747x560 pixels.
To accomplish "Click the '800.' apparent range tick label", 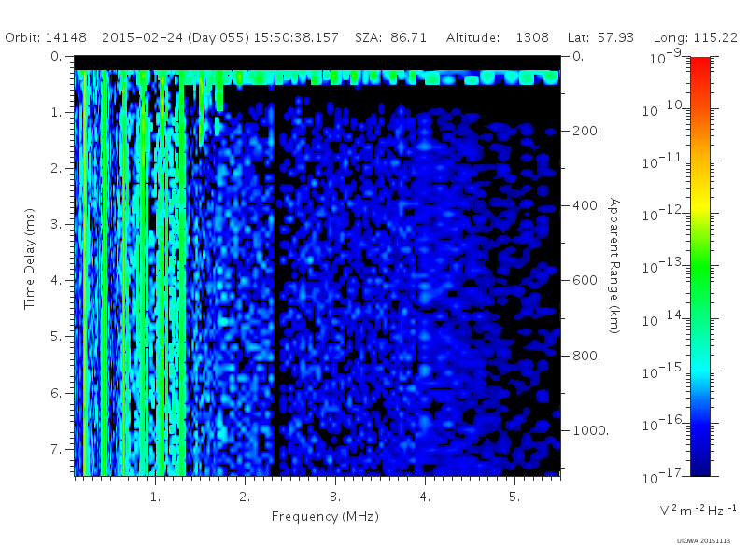I will [x=586, y=356].
